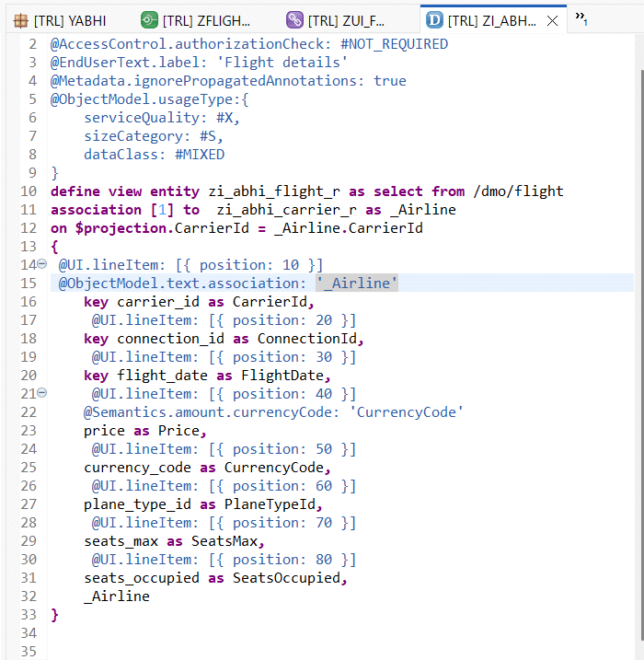
Task: Collapse the fold marker at line 14
Action: coord(42,265)
